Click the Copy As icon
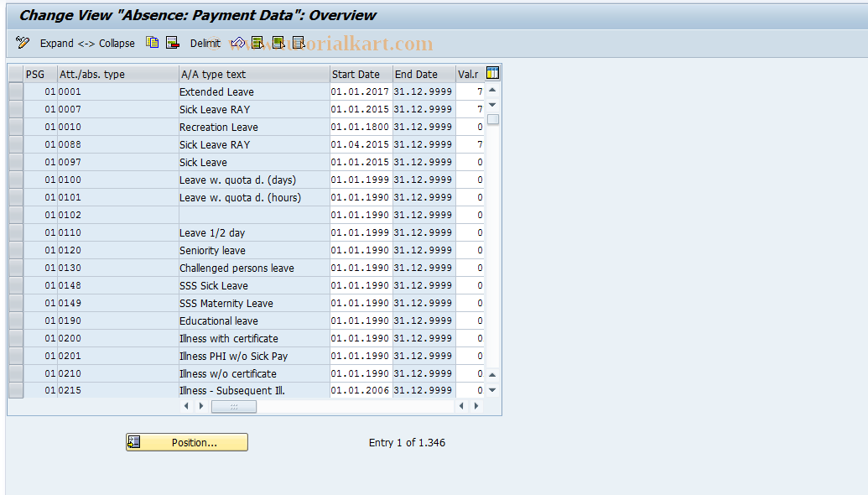The width and height of the screenshot is (868, 495). point(153,43)
